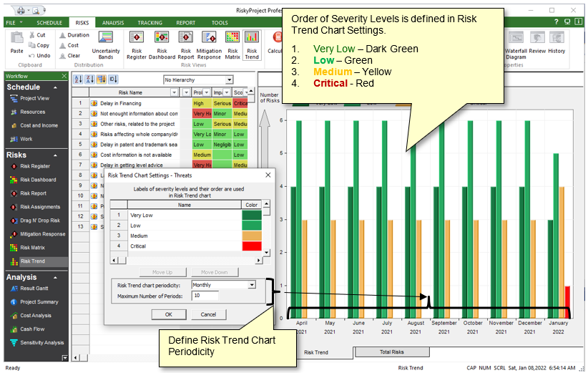Open Result Gantt in the Analysis section
The height and width of the screenshot is (373, 588).
(x=29, y=289)
